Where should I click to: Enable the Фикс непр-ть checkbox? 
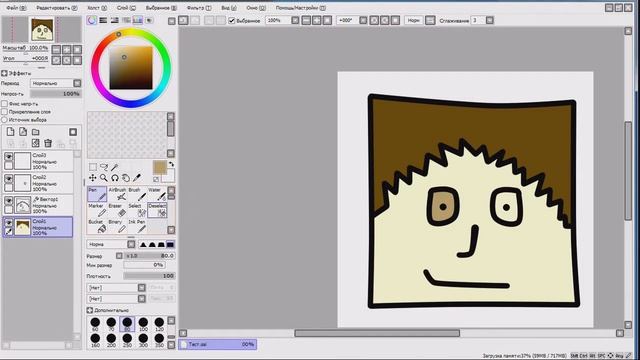(4, 104)
